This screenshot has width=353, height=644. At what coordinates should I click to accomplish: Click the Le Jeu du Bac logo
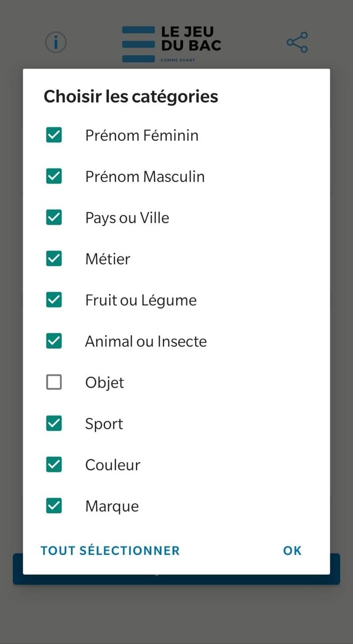(171, 40)
